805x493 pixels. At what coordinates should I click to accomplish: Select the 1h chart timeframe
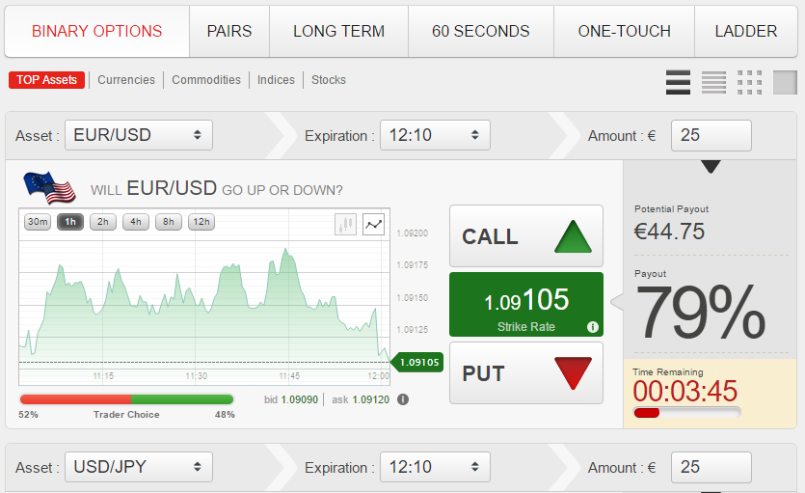pos(70,222)
